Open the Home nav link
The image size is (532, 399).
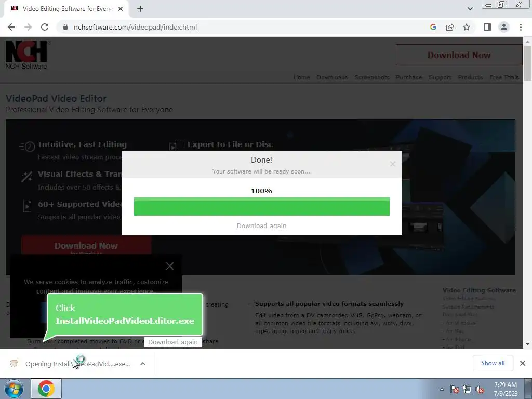click(x=302, y=77)
